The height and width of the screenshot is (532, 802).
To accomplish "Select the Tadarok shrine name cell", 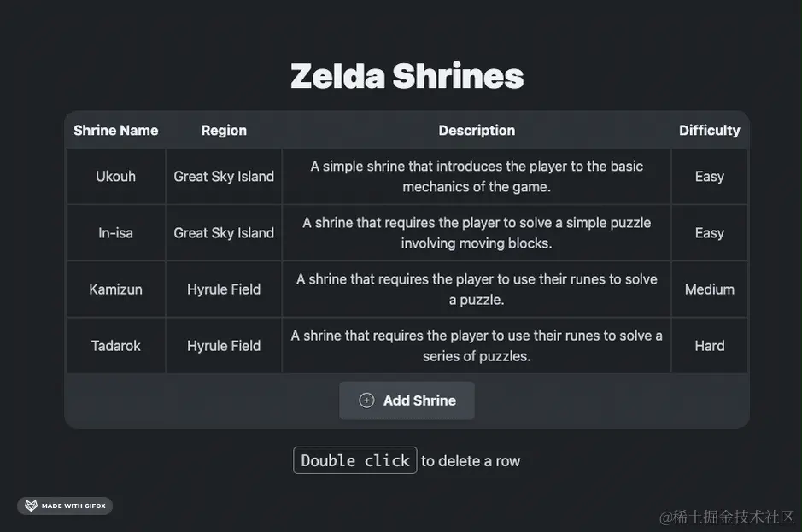I will [x=115, y=346].
